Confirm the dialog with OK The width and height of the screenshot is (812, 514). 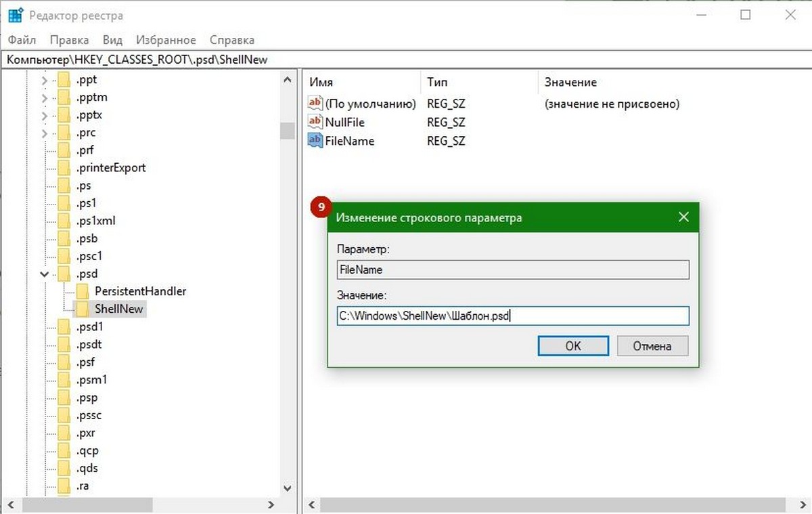573,346
